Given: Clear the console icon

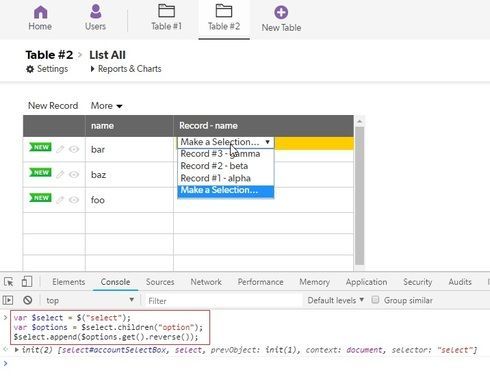Looking at the screenshot, I should 28,300.
